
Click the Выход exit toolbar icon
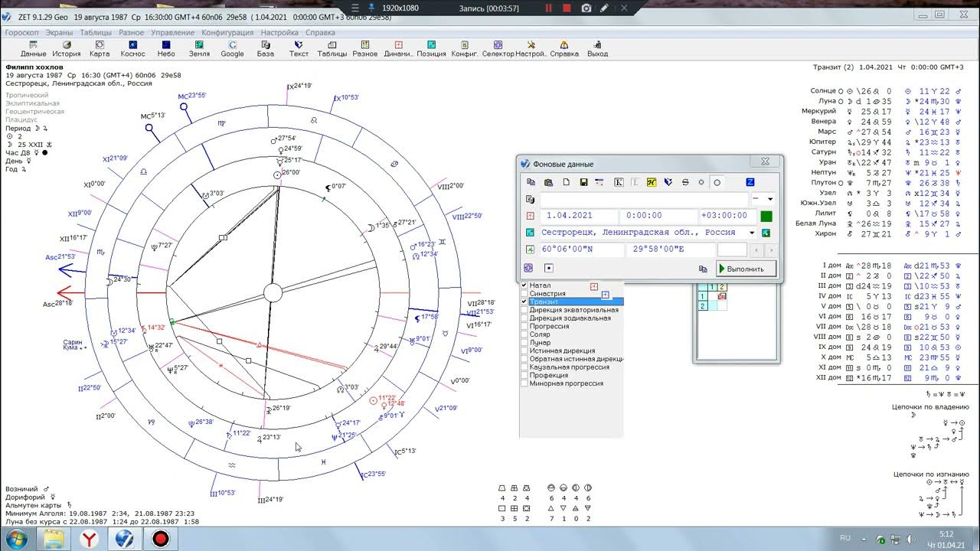click(597, 49)
